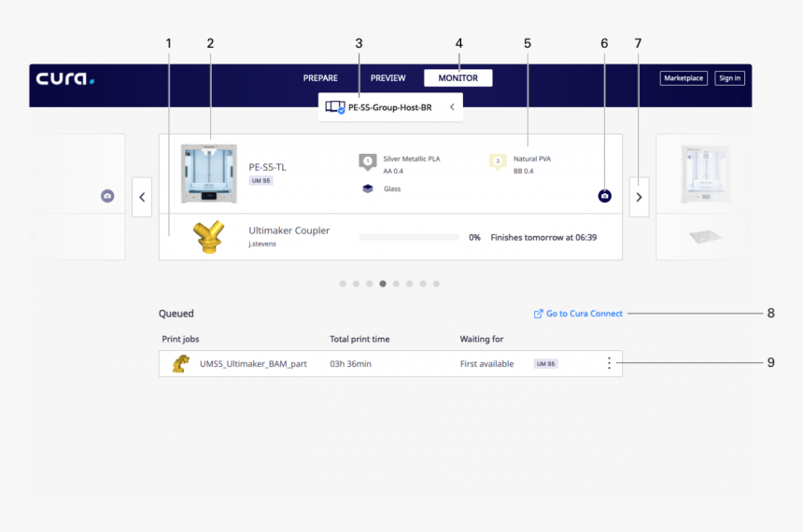
Task: Select the sixth carousel page dot
Action: 409,284
